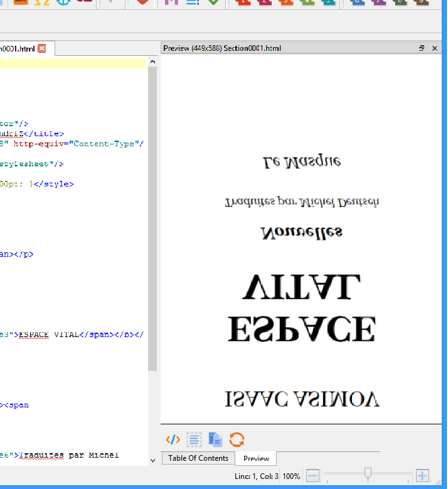Image resolution: width=448 pixels, height=489 pixels.
Task: Click the first red clip icon in toolbar
Action: [x=243, y=2]
